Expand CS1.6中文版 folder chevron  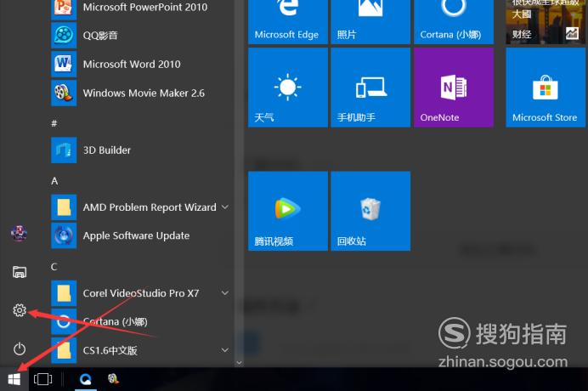click(224, 350)
